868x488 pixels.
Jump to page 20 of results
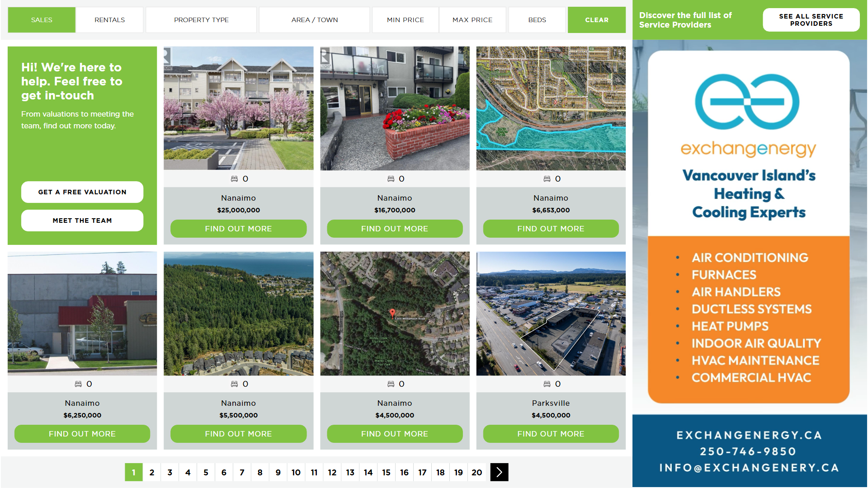tap(476, 472)
